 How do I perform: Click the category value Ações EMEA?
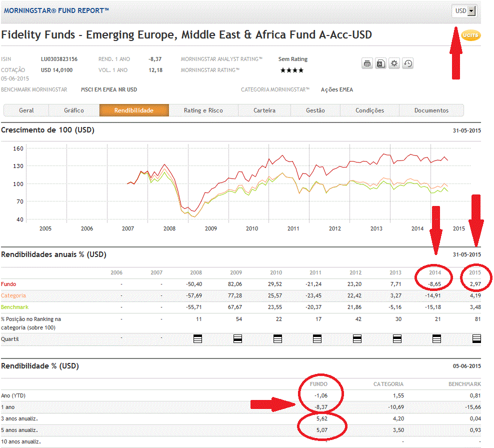click(337, 90)
